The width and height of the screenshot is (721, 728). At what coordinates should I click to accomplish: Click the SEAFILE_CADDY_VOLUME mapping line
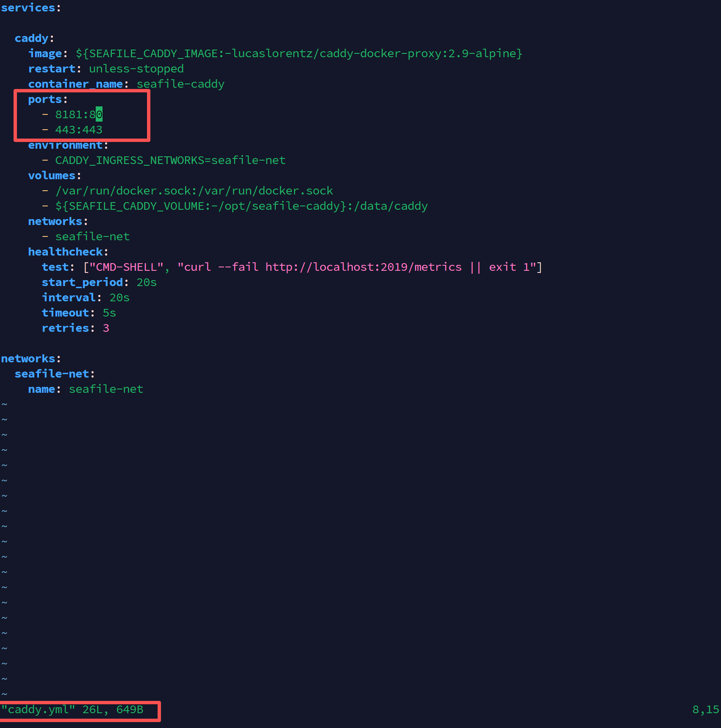pos(241,206)
